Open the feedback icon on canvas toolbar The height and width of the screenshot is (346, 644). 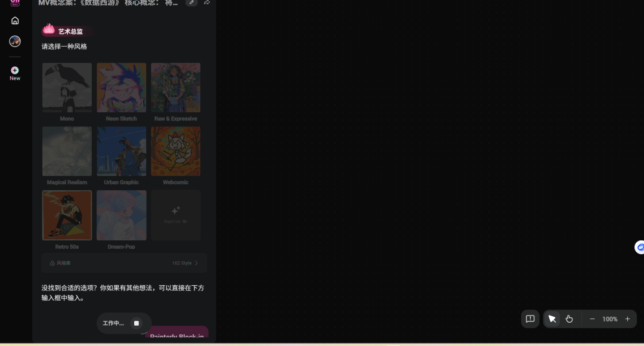click(x=530, y=319)
